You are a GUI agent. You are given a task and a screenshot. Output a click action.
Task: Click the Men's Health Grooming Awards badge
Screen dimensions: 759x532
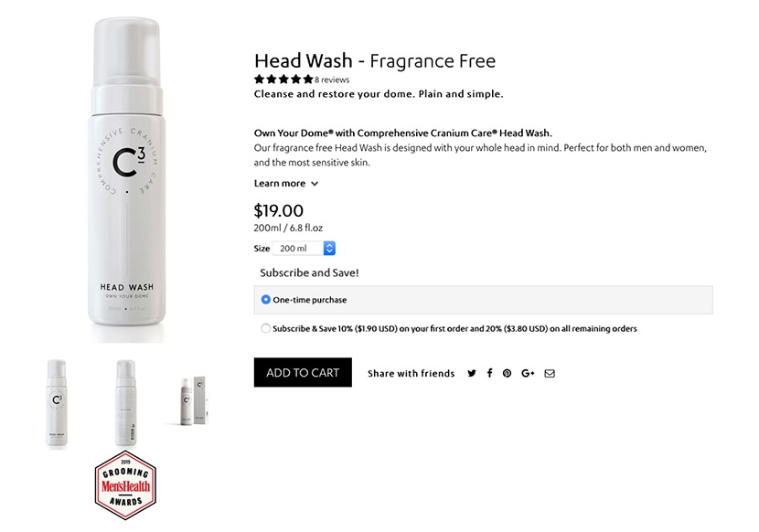pyautogui.click(x=125, y=485)
